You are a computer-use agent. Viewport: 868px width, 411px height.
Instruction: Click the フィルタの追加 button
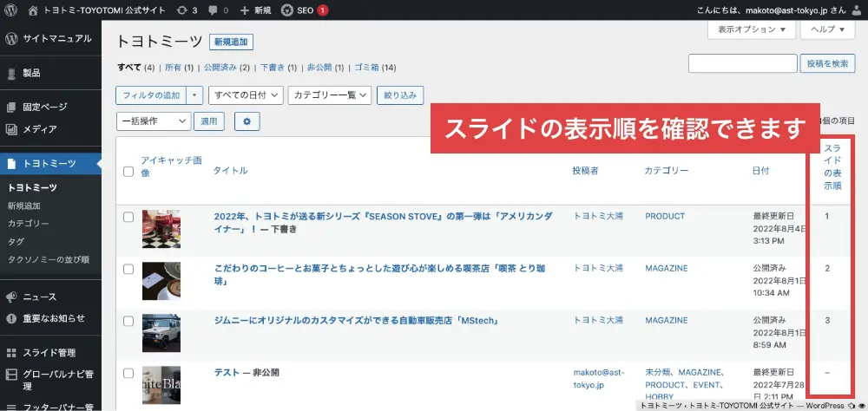click(151, 95)
